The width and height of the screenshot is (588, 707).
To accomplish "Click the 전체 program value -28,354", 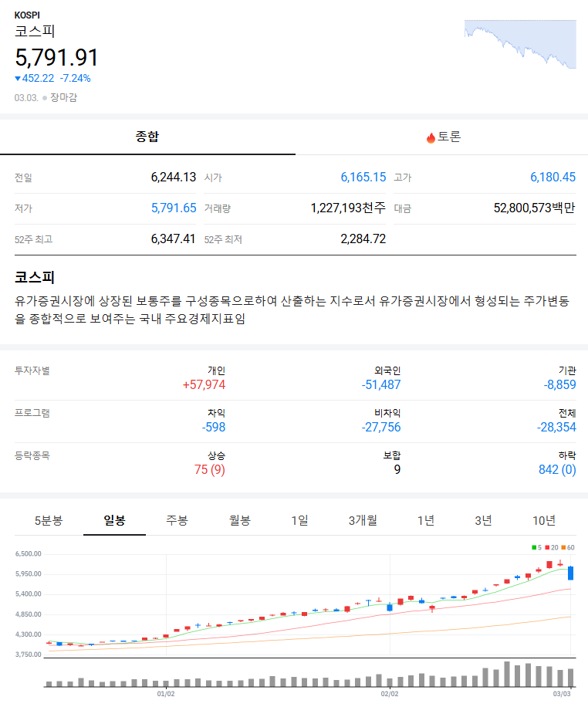I will coord(556,427).
